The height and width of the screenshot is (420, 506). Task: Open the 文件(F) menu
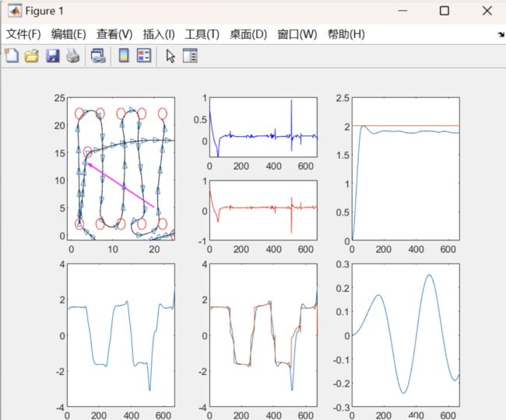(x=23, y=34)
